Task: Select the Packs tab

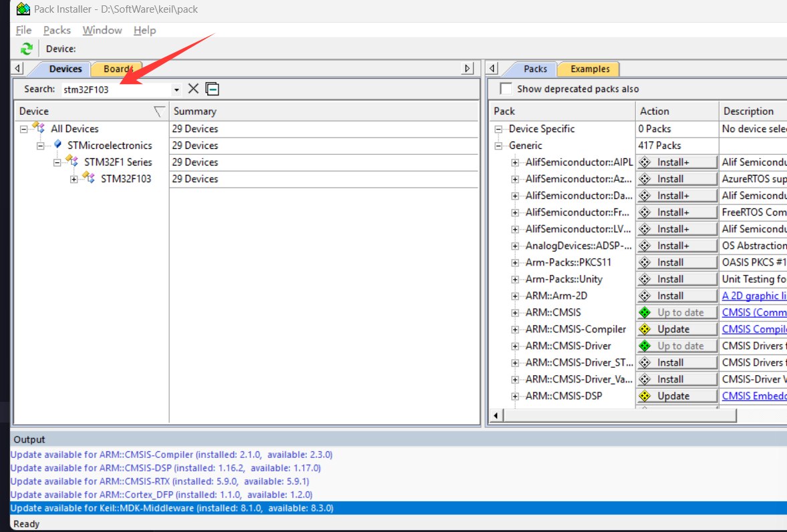Action: click(x=535, y=69)
